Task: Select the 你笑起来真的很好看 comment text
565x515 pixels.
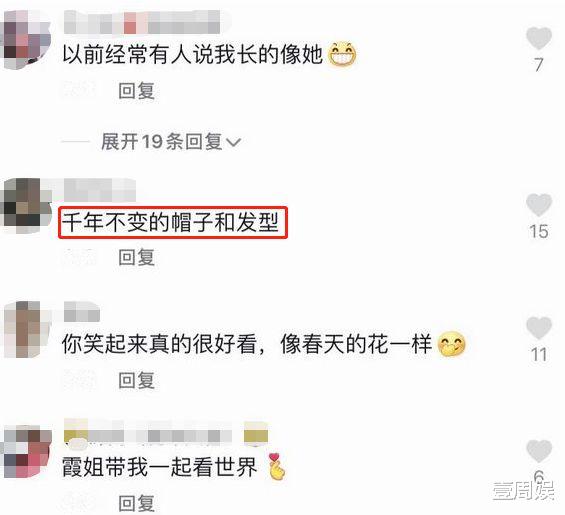Action: tap(159, 344)
